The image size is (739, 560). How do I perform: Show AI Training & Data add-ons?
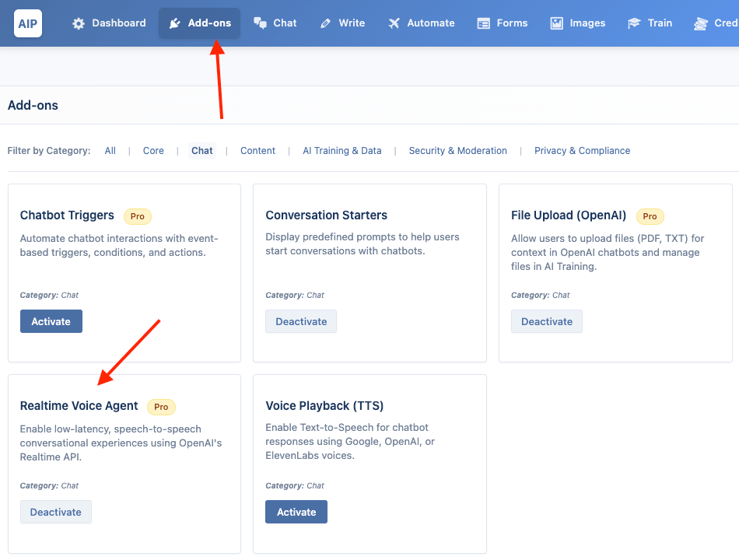pos(342,151)
